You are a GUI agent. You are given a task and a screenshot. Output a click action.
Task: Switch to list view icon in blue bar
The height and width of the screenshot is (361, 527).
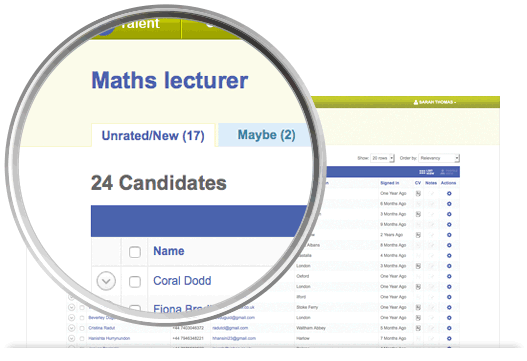click(427, 172)
